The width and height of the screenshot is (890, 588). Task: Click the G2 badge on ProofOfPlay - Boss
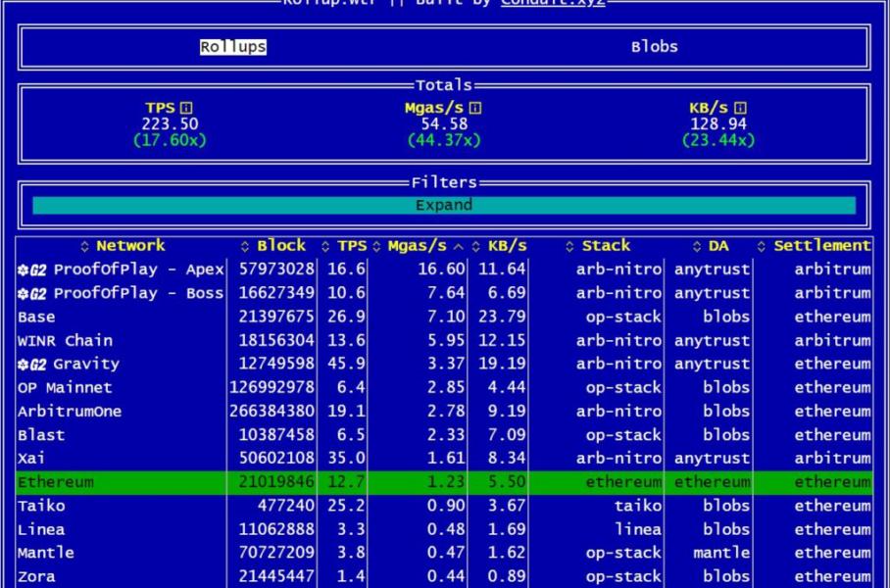point(31,293)
